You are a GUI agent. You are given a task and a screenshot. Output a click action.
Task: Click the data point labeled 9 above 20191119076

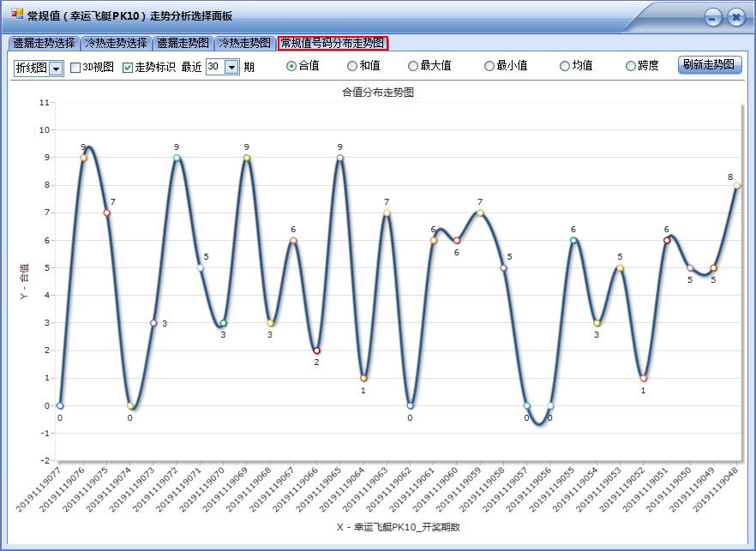[83, 158]
